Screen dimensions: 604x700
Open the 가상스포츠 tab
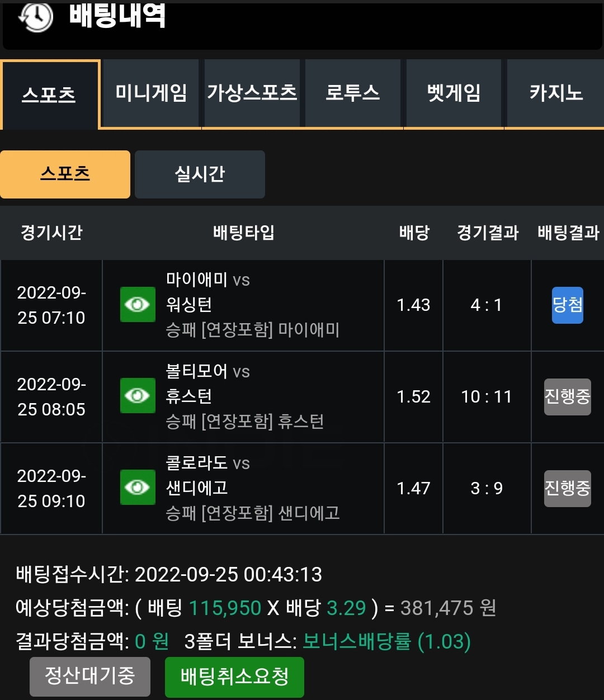[x=252, y=93]
